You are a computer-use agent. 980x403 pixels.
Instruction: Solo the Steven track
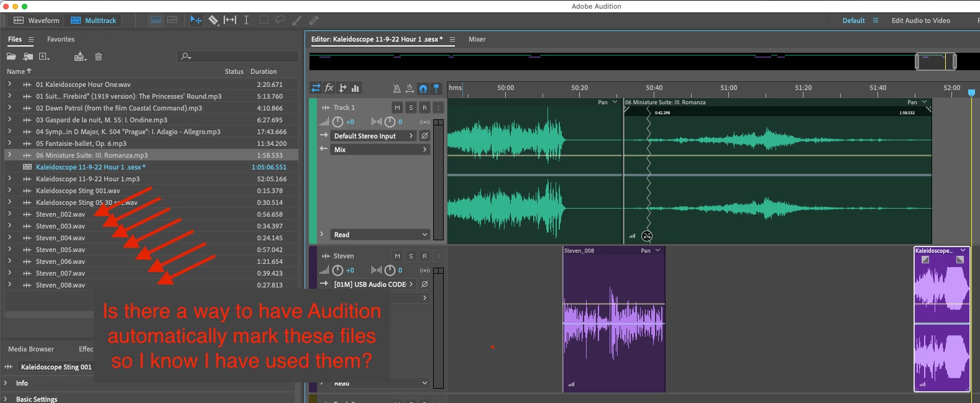411,256
